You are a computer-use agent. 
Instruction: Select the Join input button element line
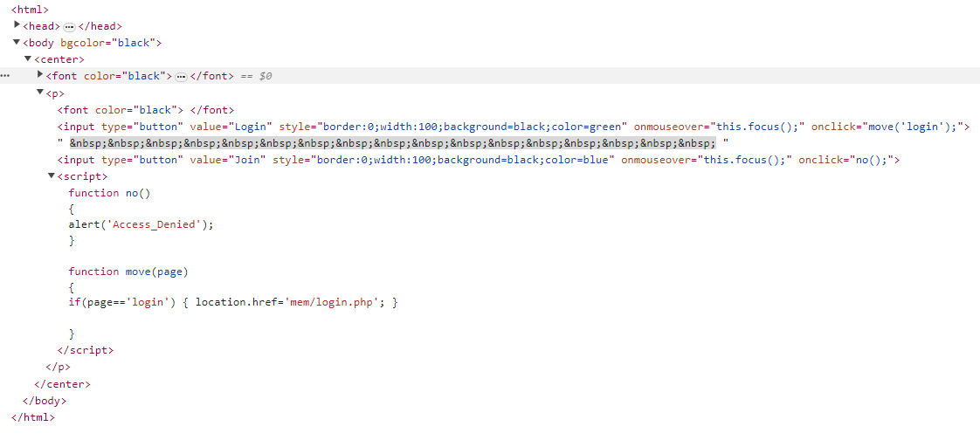click(479, 160)
